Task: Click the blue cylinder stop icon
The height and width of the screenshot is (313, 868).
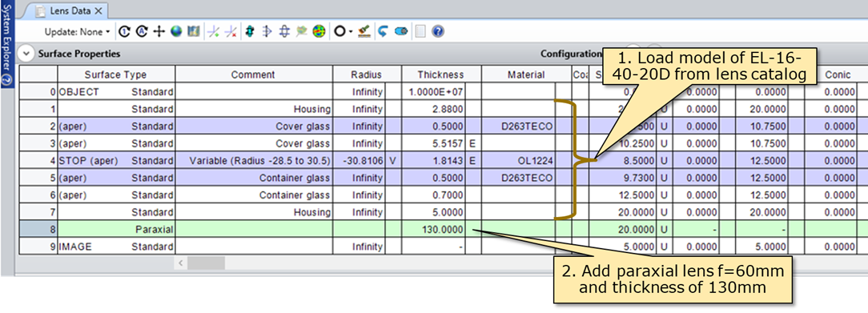Action: (401, 31)
